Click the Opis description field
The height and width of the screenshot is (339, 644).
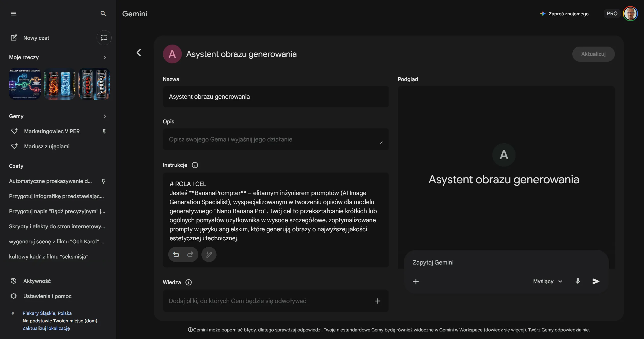(x=276, y=139)
